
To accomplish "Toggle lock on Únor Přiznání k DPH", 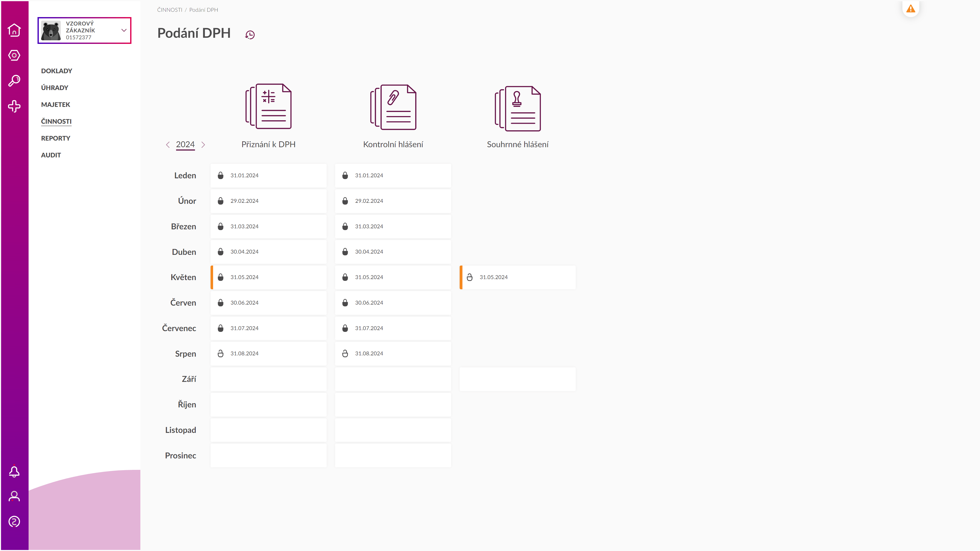I will tap(220, 201).
